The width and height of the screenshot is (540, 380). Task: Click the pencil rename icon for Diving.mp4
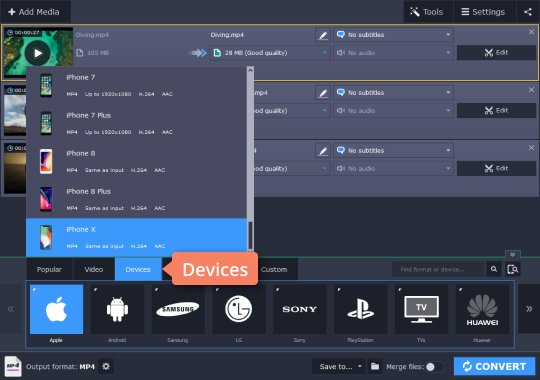pos(323,35)
